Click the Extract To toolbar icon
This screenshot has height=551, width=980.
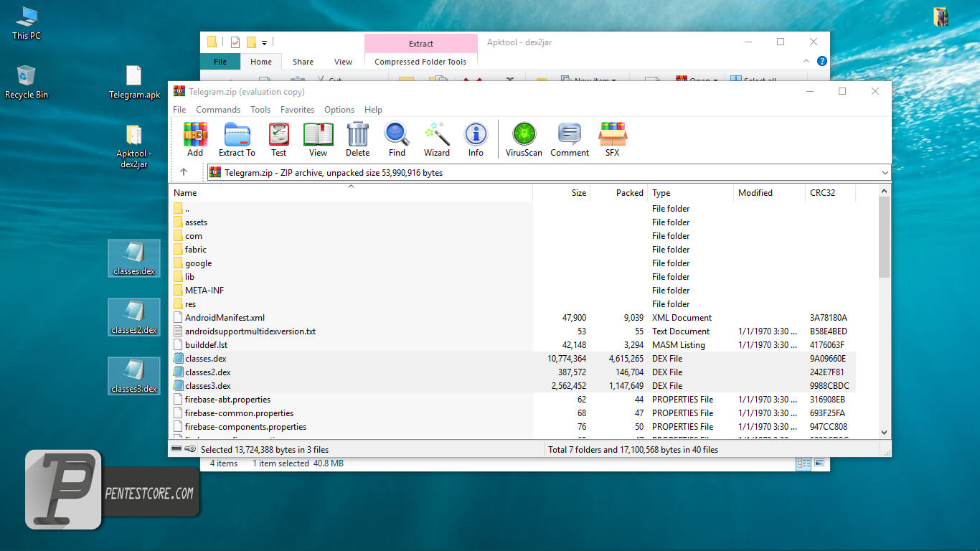[237, 139]
